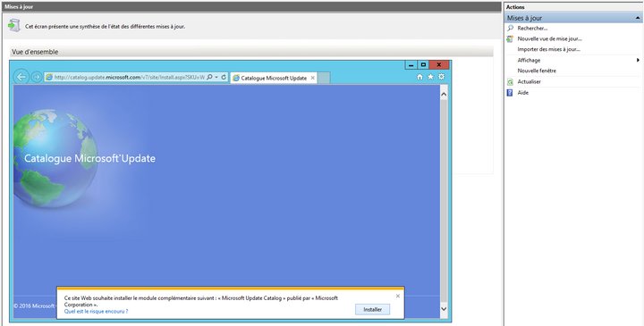Click the browser Home icon
Viewport: 644px width, 326px height.
pyautogui.click(x=419, y=77)
